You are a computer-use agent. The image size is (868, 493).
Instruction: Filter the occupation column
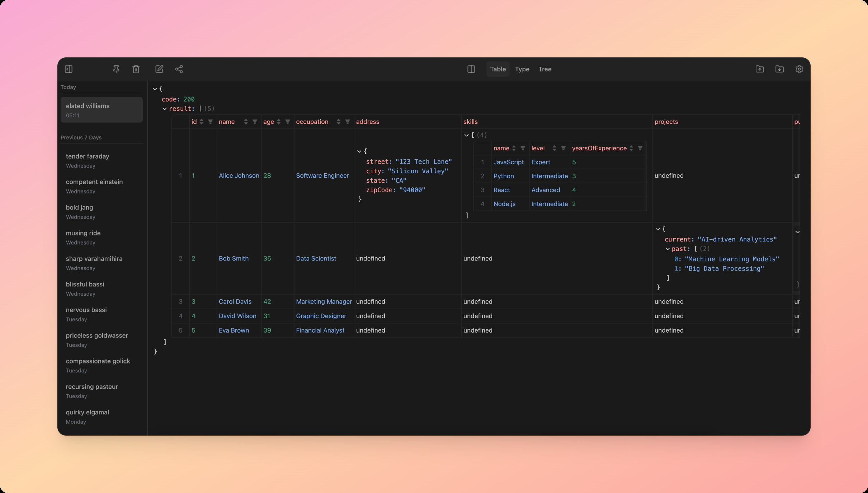click(347, 122)
